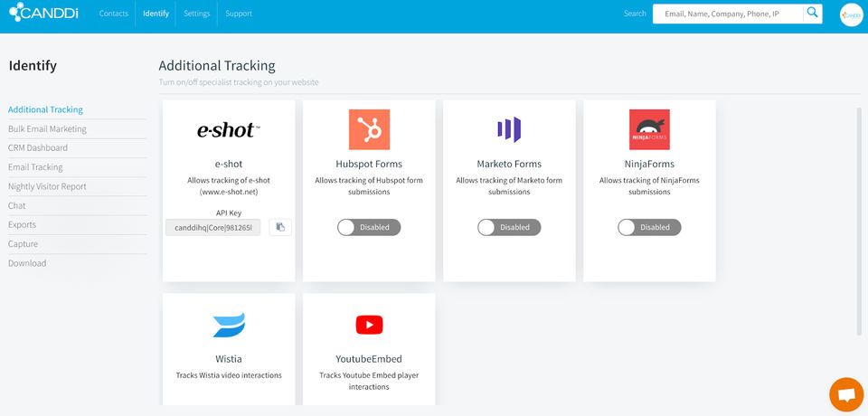
Task: Enable Hubspot Forms tracking toggle
Action: pyautogui.click(x=369, y=227)
